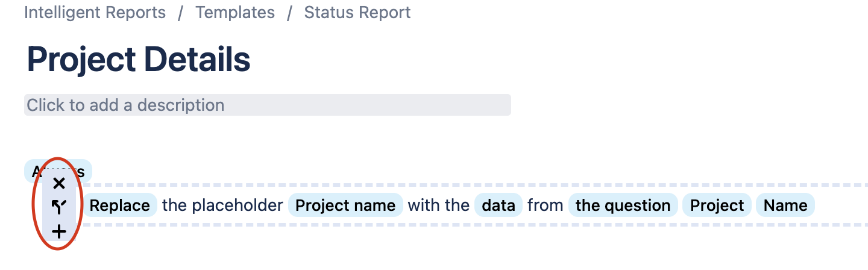Click the X icon to remove the rule

58,183
